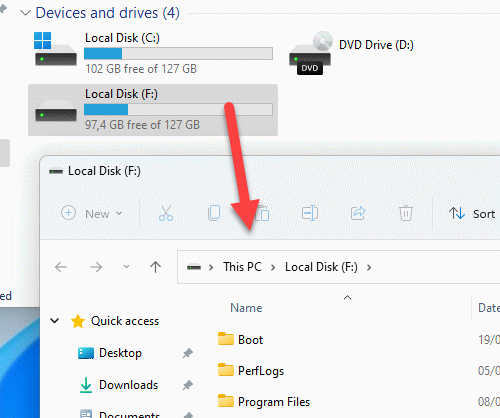This screenshot has width=500, height=418.
Task: Select the Local Disk (C:) drive
Action: pyautogui.click(x=153, y=53)
